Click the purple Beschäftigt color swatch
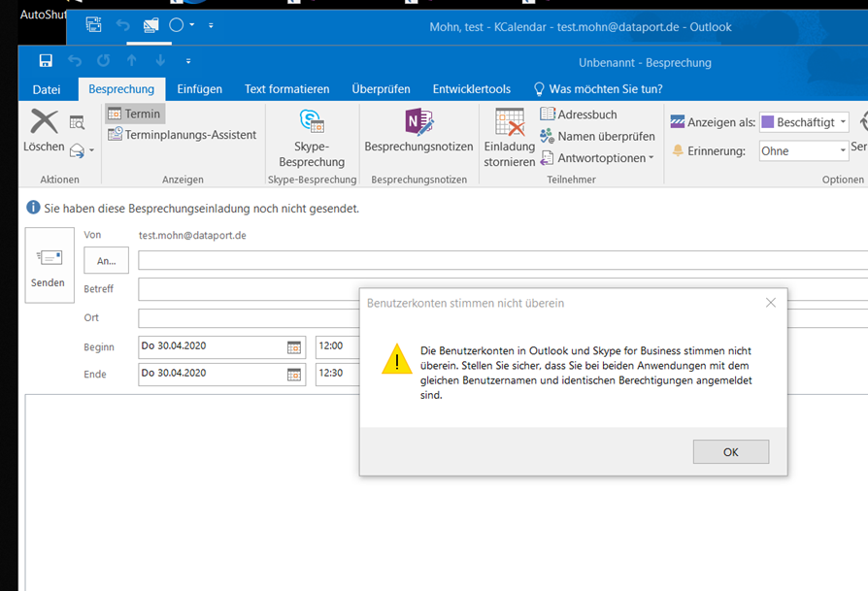 [767, 121]
